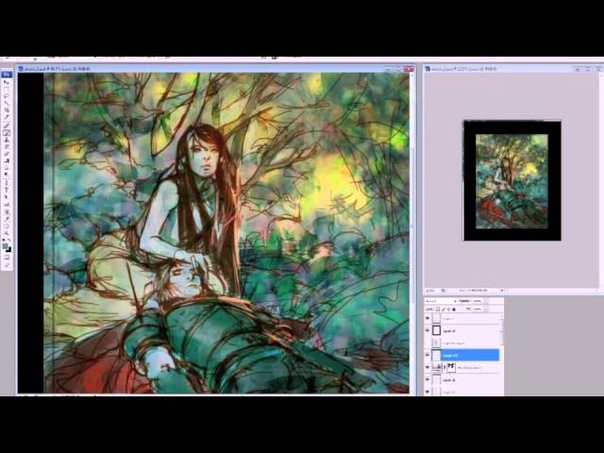Click Layers panel vertical scrollbar
Screen dimensions: 604x453
tap(502, 331)
